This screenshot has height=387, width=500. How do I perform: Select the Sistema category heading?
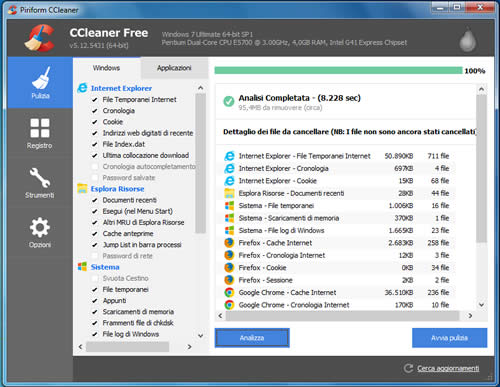tap(105, 267)
